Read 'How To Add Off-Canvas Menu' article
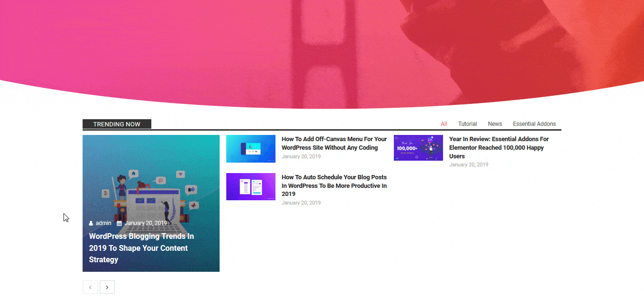 point(334,143)
